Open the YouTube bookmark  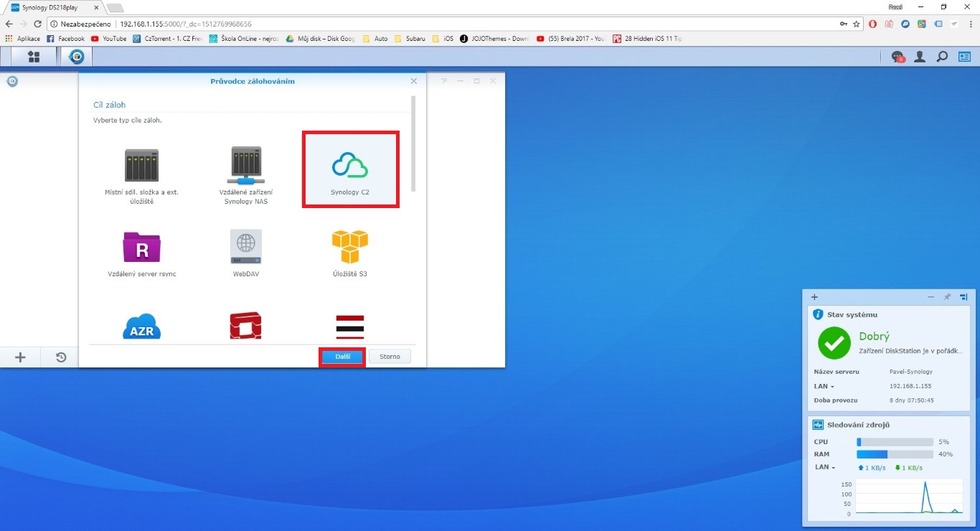tap(109, 39)
